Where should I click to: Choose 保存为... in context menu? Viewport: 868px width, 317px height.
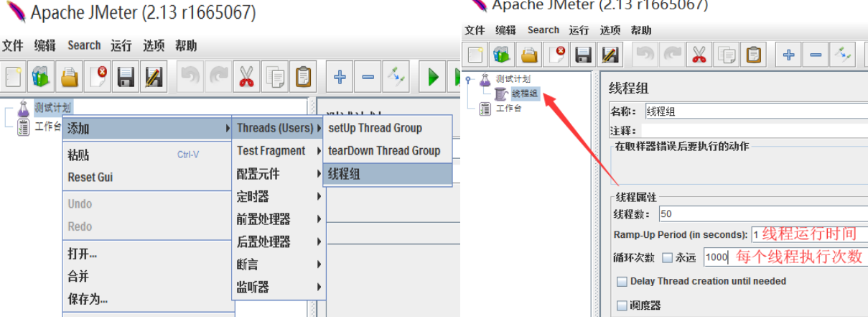pyautogui.click(x=148, y=298)
